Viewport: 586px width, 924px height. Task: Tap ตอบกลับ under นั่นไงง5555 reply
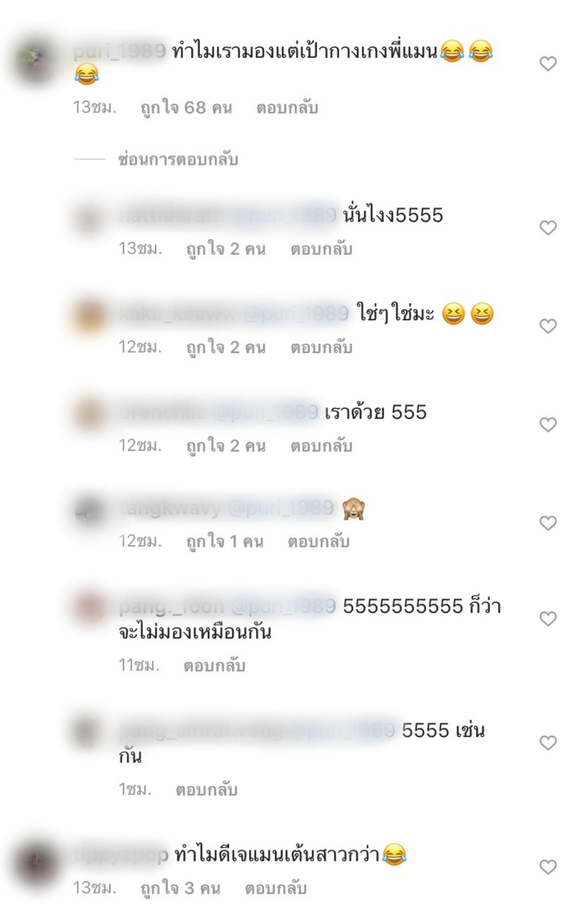321,249
